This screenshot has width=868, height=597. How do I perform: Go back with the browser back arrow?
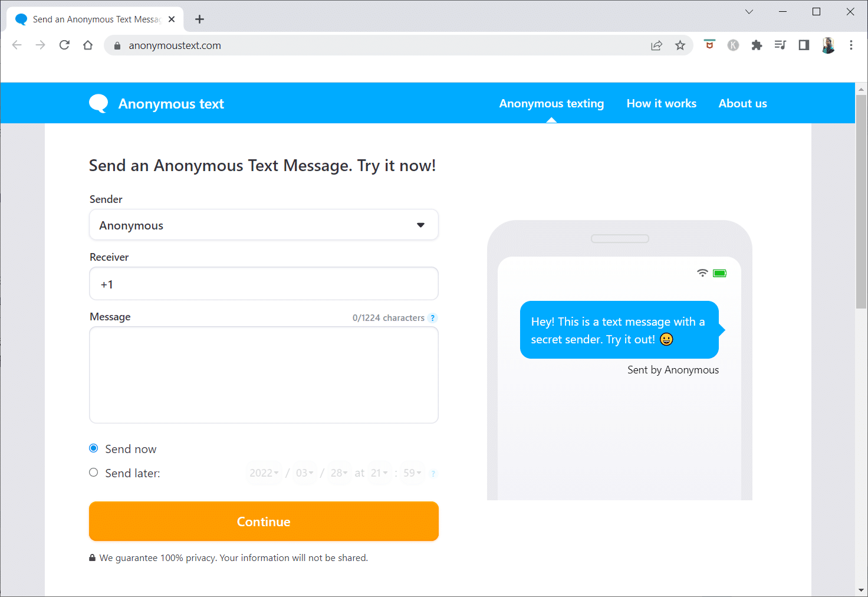(17, 45)
